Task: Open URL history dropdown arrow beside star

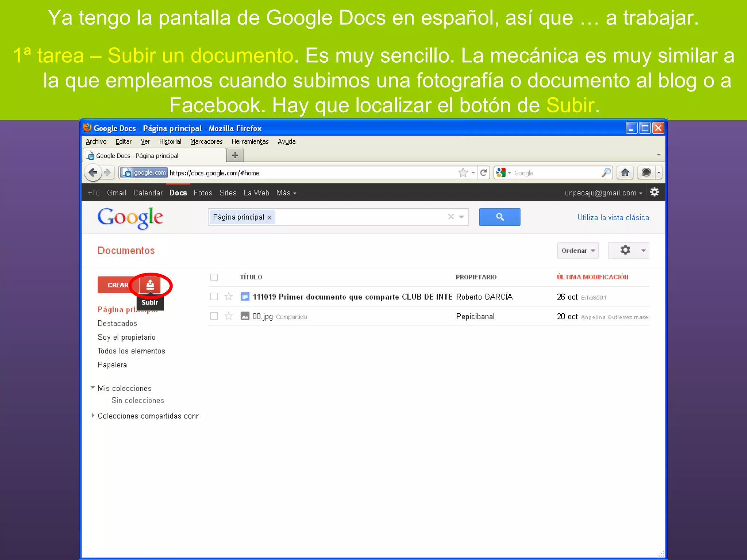Action: 473,172
